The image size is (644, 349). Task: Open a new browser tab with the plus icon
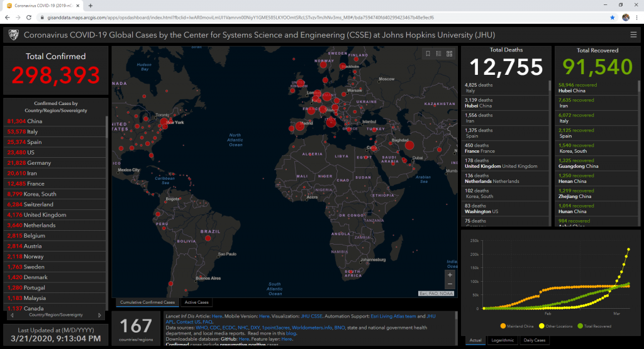tap(91, 6)
